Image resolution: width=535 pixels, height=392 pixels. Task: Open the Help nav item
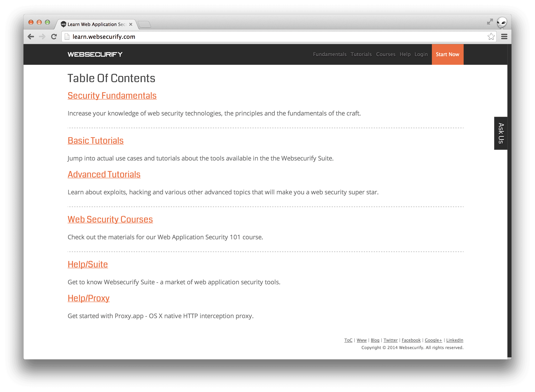(x=405, y=54)
